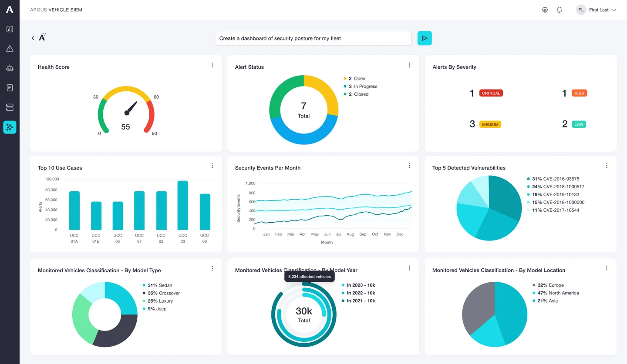Click the 7 Total center of Alert Status
627x364 pixels.
pos(304,110)
